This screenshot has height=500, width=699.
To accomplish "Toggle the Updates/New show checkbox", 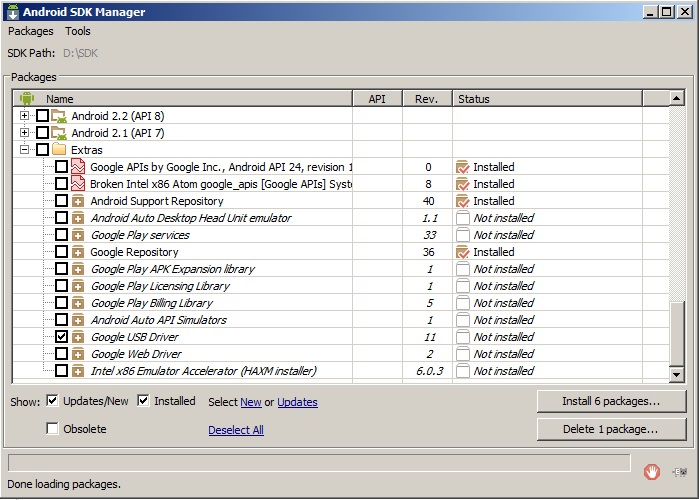I will coord(53,402).
